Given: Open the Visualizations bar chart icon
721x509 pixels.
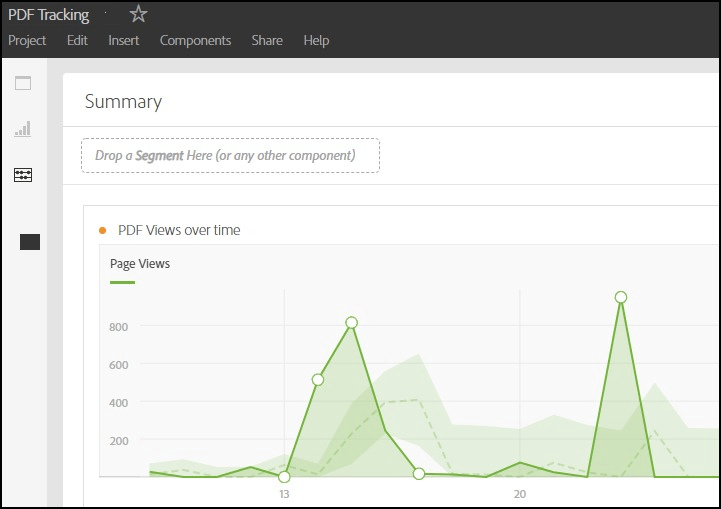Looking at the screenshot, I should pos(23,129).
